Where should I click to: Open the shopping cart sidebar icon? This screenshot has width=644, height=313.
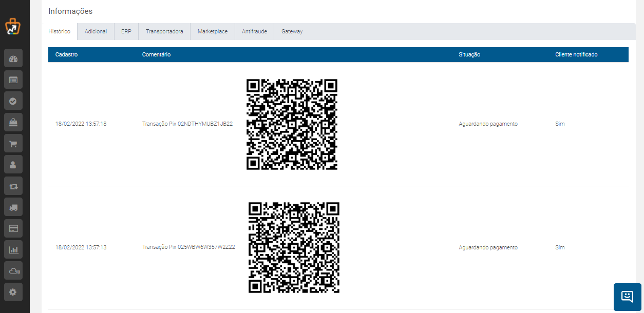pyautogui.click(x=13, y=143)
